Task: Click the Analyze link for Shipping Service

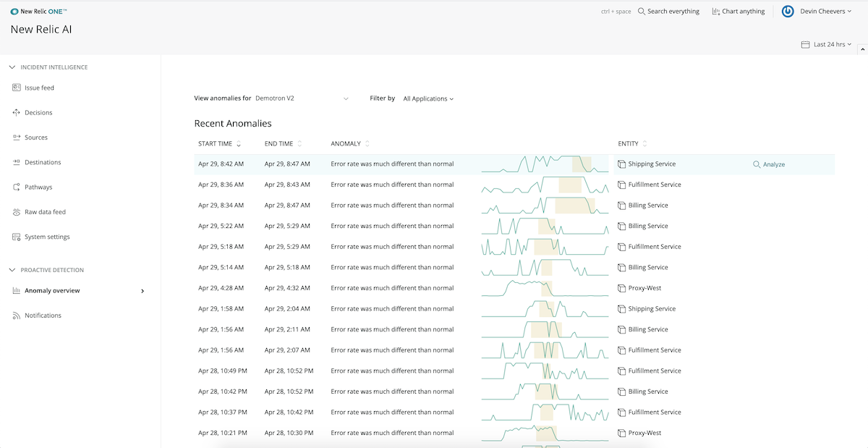Action: [769, 164]
